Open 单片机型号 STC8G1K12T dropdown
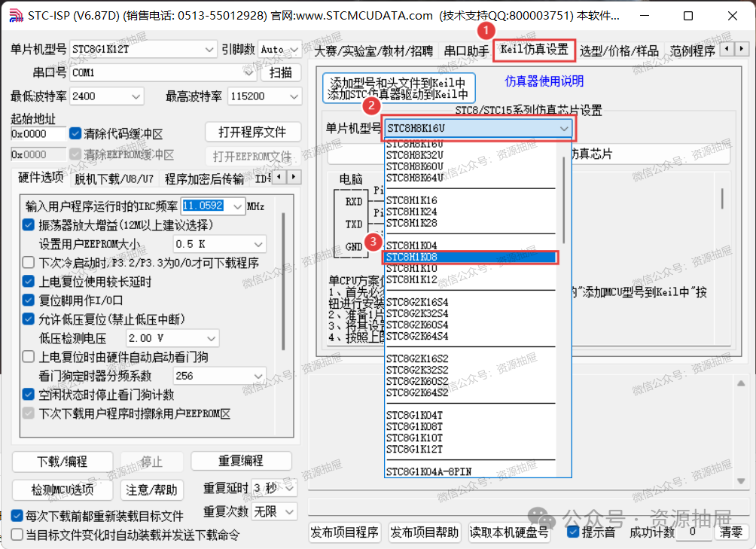Screen dimensions: 756x549 click(x=143, y=49)
